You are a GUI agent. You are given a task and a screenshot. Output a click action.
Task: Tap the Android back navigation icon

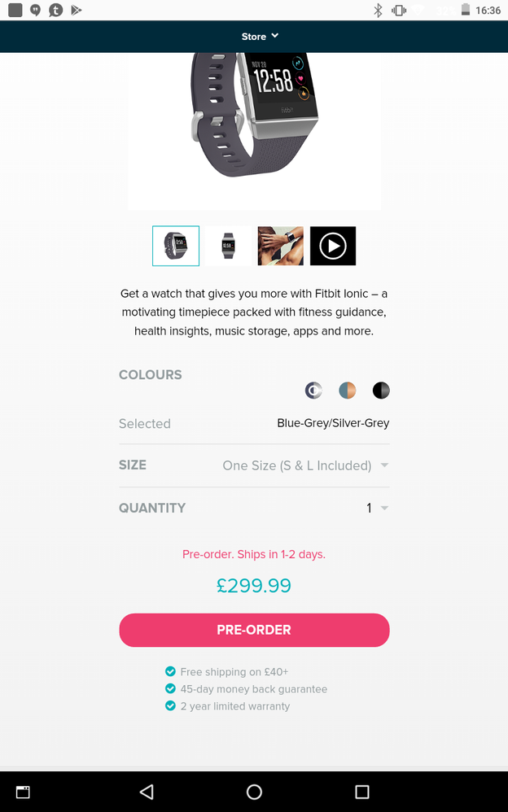coord(147,792)
